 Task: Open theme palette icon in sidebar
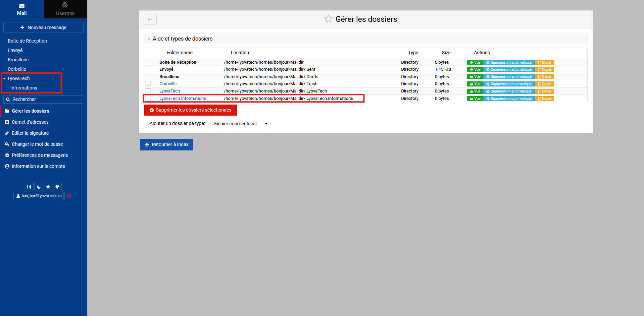tap(57, 187)
